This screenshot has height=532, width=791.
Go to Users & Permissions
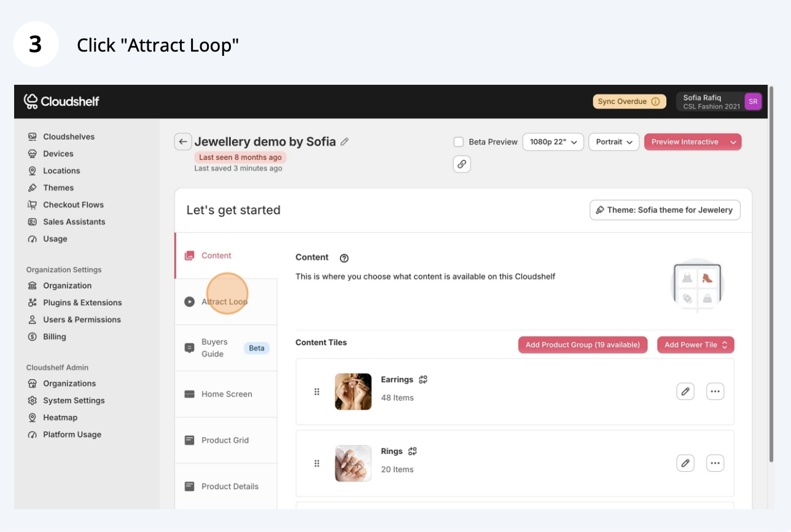point(82,319)
